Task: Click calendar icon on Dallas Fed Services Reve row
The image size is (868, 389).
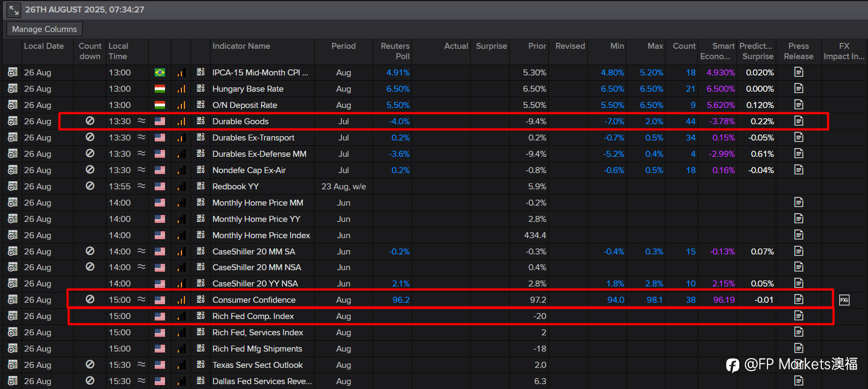Action: click(x=12, y=381)
